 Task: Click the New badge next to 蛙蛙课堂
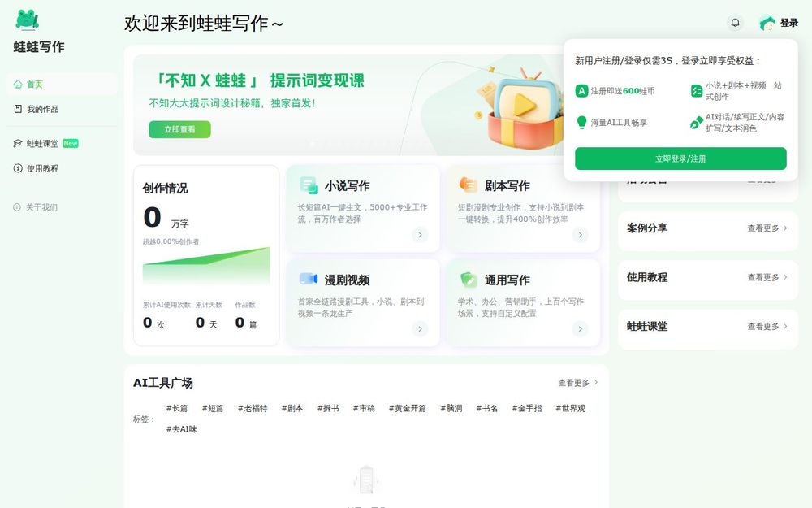71,144
